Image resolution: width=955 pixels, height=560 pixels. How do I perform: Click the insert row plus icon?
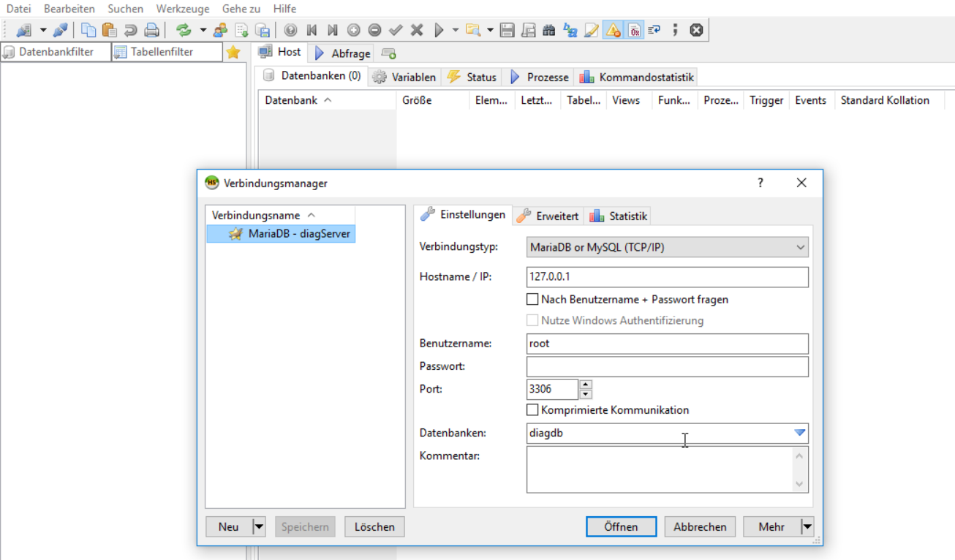pyautogui.click(x=354, y=30)
